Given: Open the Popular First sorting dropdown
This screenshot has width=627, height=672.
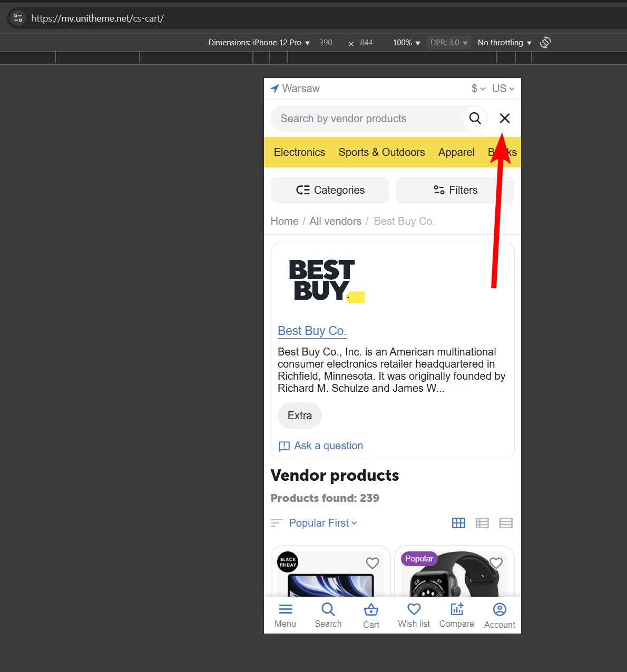Looking at the screenshot, I should coord(323,523).
